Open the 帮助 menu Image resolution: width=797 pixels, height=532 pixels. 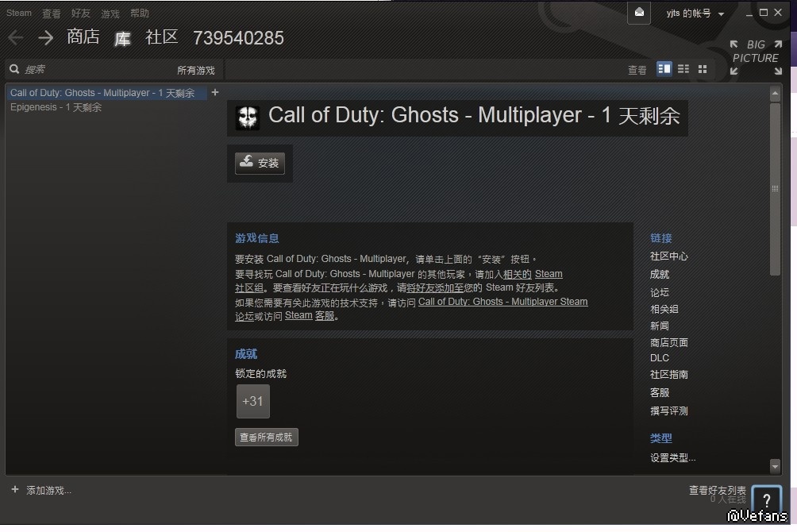pyautogui.click(x=139, y=13)
